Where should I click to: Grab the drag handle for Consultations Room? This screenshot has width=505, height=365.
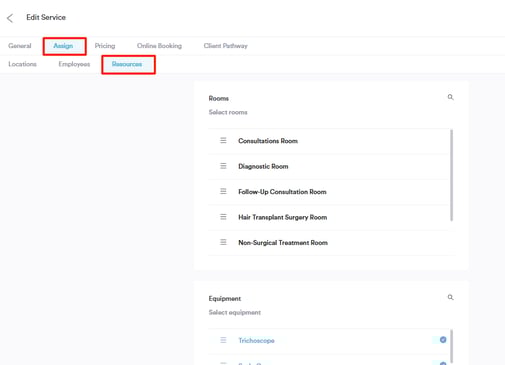pyautogui.click(x=223, y=140)
